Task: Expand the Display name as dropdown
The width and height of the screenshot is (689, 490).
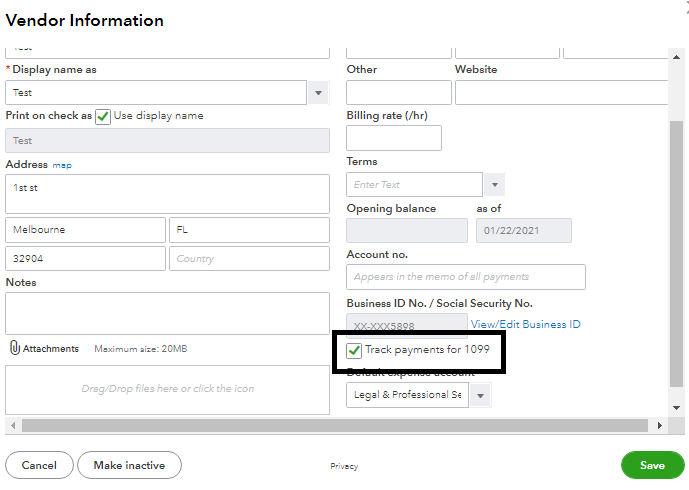Action: pos(318,93)
